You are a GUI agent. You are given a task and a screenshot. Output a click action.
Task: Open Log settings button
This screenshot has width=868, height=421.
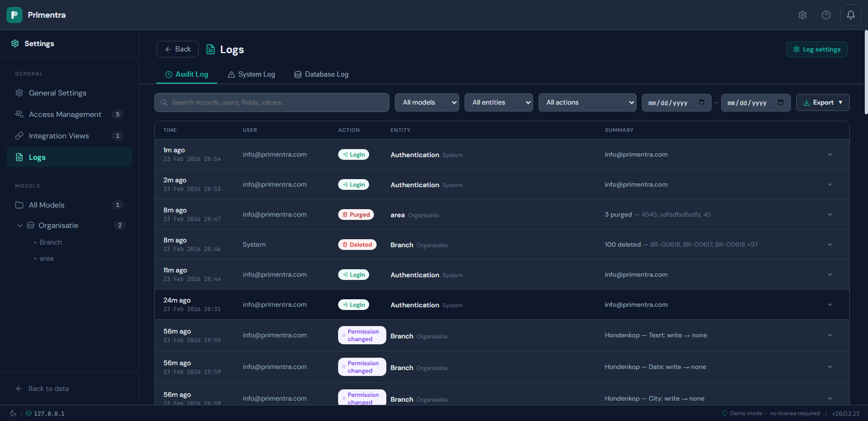[817, 49]
